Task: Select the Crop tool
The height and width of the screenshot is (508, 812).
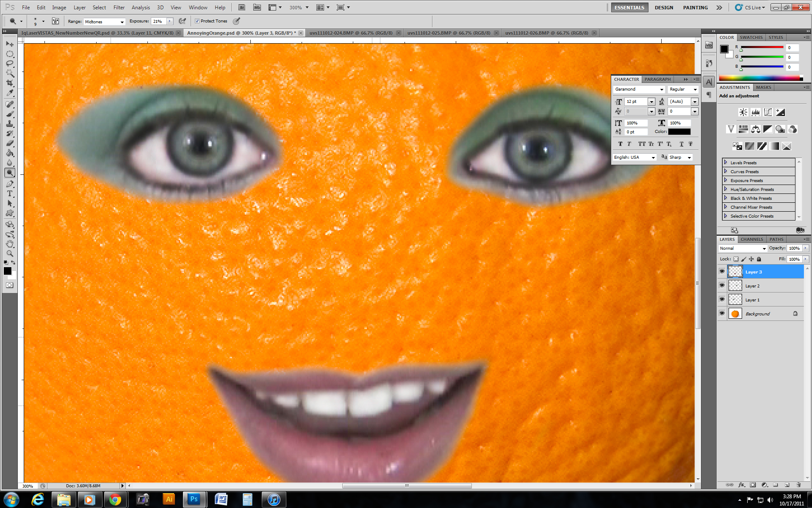Action: pyautogui.click(x=10, y=83)
